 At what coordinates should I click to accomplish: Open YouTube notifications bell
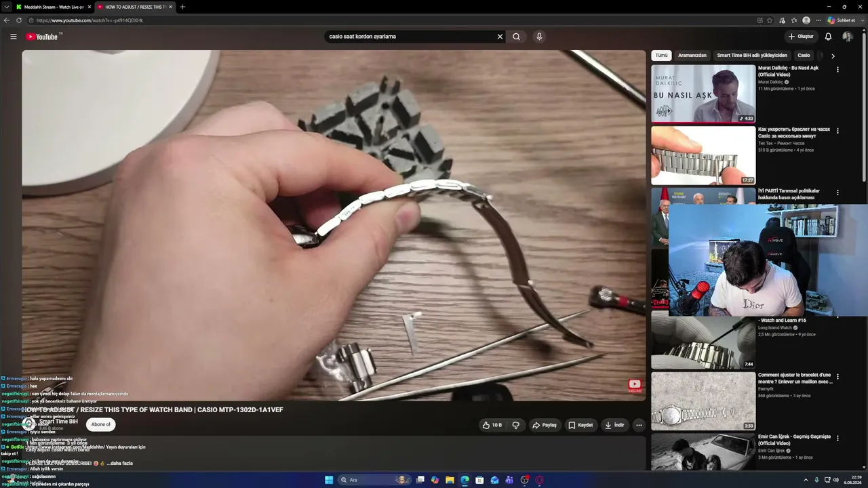coord(828,37)
